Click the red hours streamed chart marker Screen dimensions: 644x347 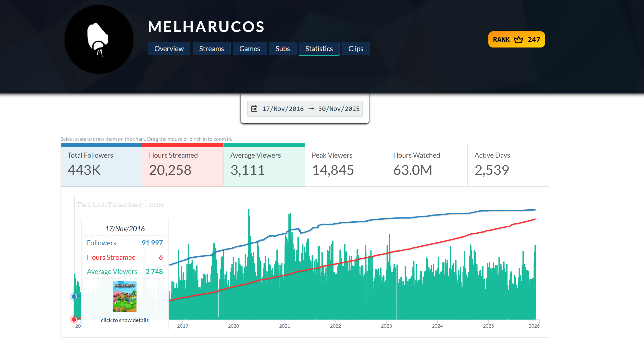point(74,319)
